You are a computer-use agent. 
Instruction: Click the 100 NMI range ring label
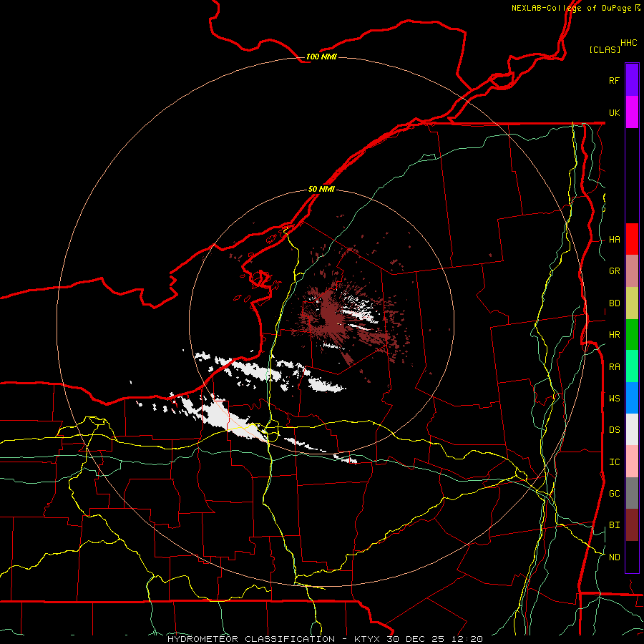click(321, 57)
